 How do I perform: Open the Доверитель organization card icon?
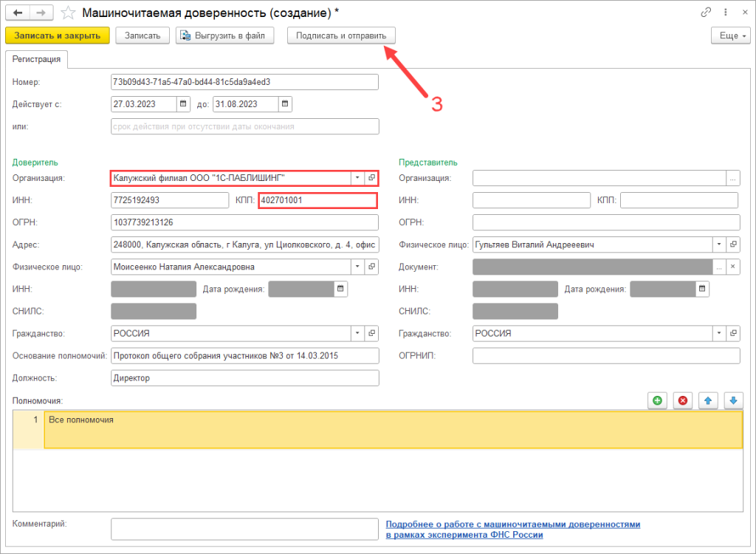371,178
